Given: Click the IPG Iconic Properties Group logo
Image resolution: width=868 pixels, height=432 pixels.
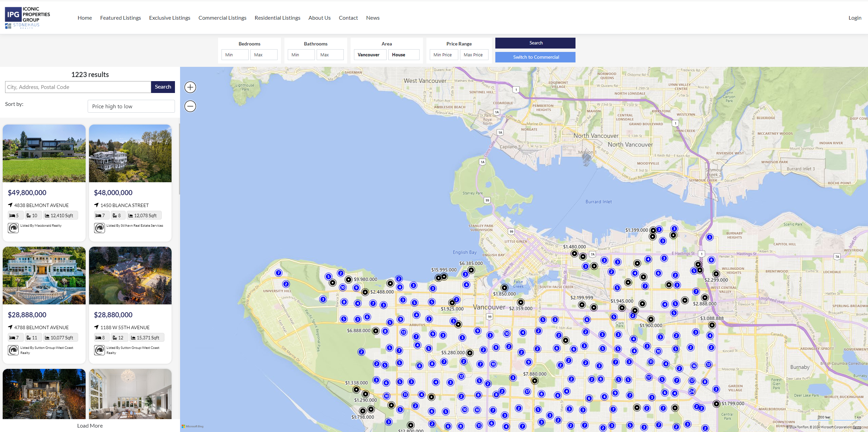Looking at the screenshot, I should click(x=27, y=18).
